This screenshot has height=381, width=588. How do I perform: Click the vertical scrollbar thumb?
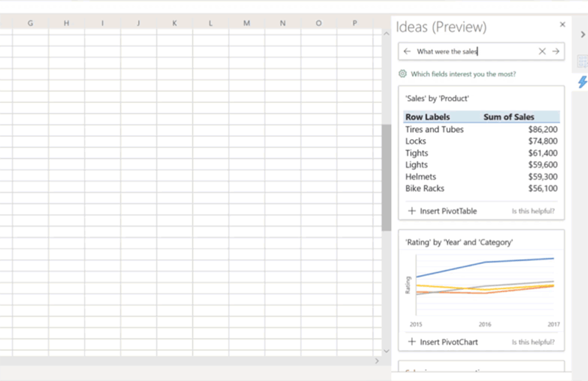click(387, 177)
